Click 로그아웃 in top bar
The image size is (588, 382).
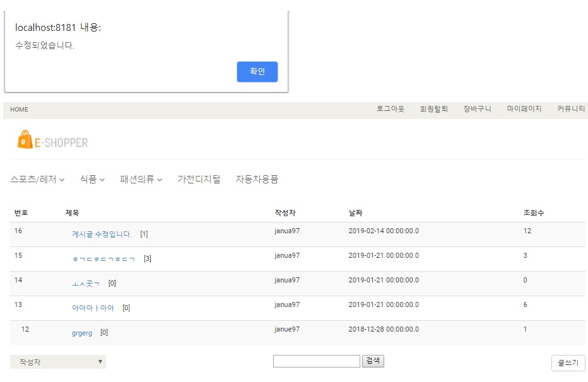click(x=391, y=108)
